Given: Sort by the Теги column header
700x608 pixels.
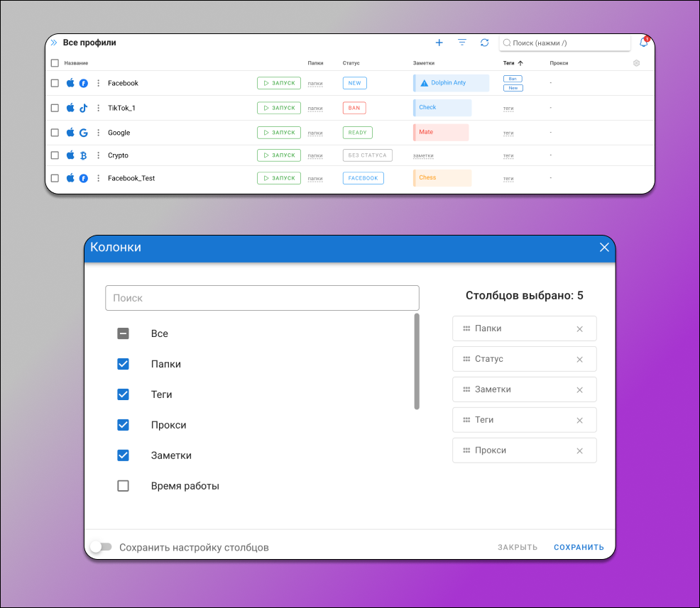Looking at the screenshot, I should coord(508,63).
